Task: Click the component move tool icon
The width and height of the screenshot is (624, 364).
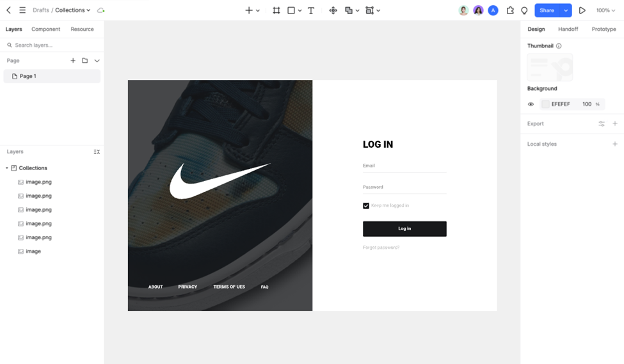Action: pos(333,10)
